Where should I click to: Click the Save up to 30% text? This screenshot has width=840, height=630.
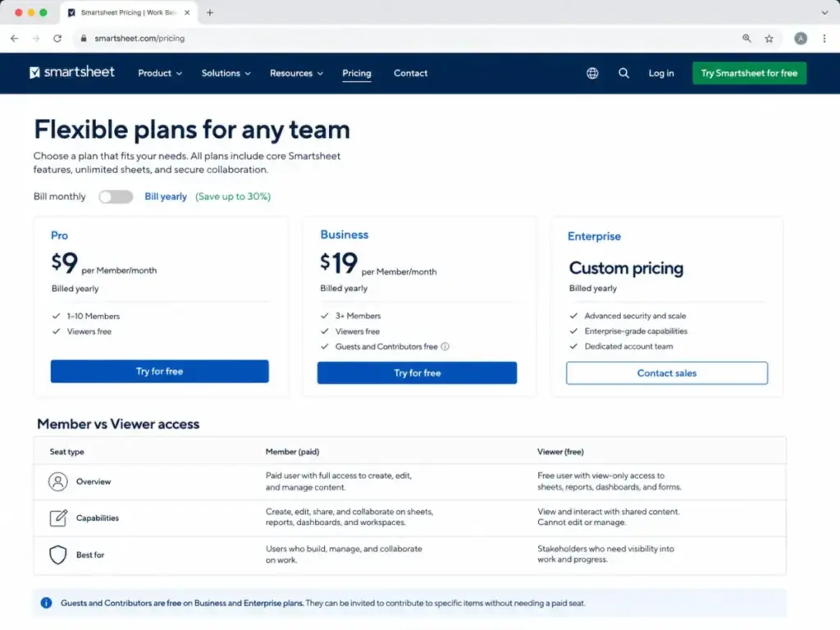click(233, 197)
